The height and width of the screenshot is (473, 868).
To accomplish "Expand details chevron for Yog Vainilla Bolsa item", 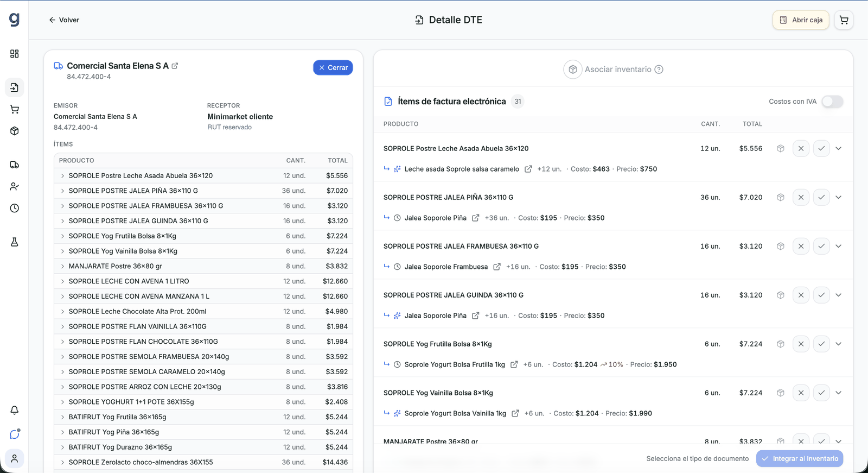I will [x=839, y=393].
